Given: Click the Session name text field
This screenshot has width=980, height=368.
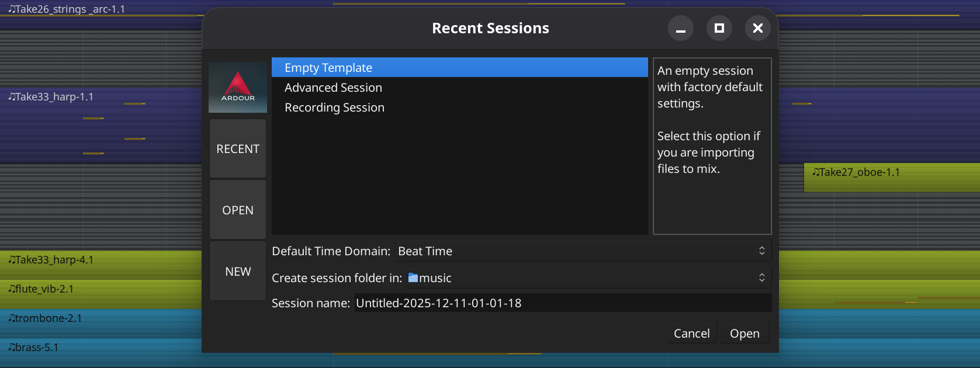Looking at the screenshot, I should (562, 303).
